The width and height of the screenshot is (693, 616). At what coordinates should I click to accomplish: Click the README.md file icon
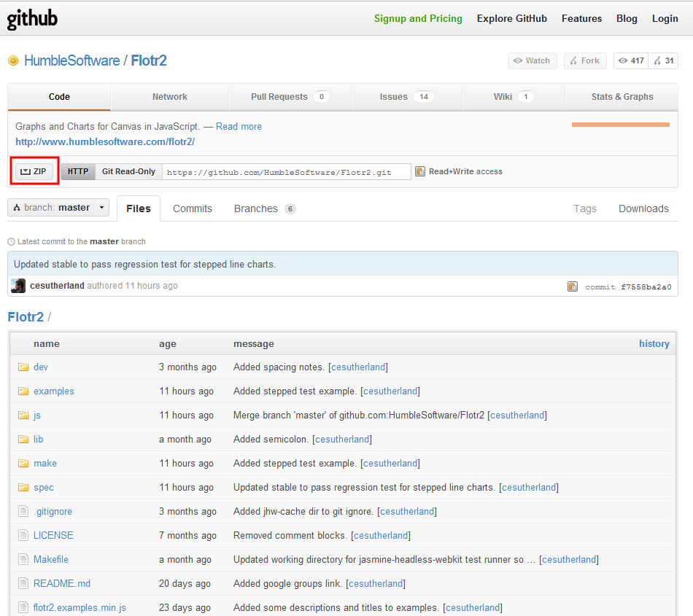23,583
